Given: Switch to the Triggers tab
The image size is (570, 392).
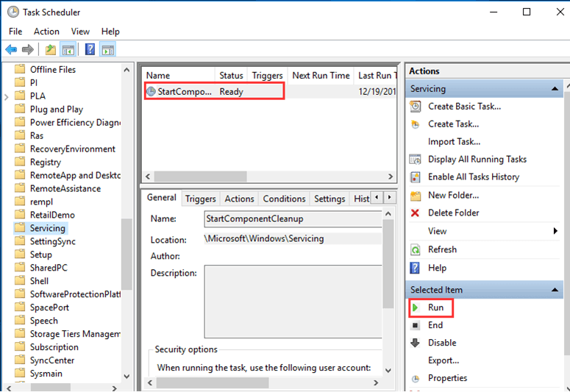Looking at the screenshot, I should click(200, 199).
